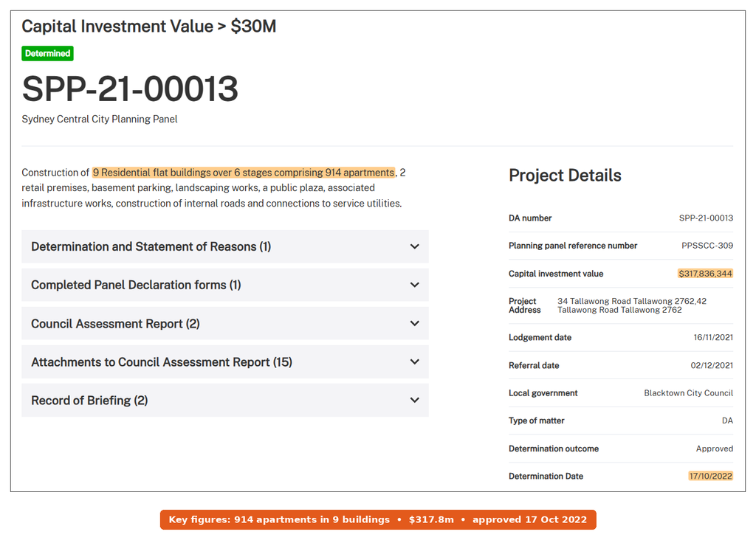Click determination date 17/10/2022

point(711,476)
